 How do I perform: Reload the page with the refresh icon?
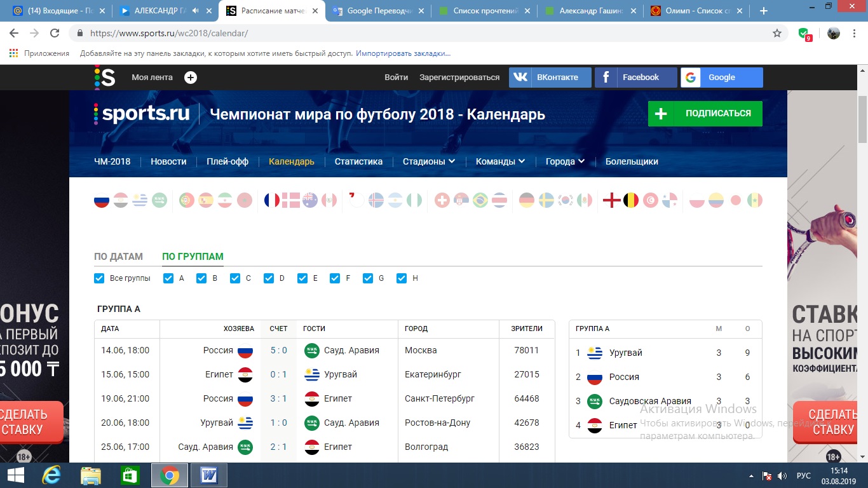[55, 34]
